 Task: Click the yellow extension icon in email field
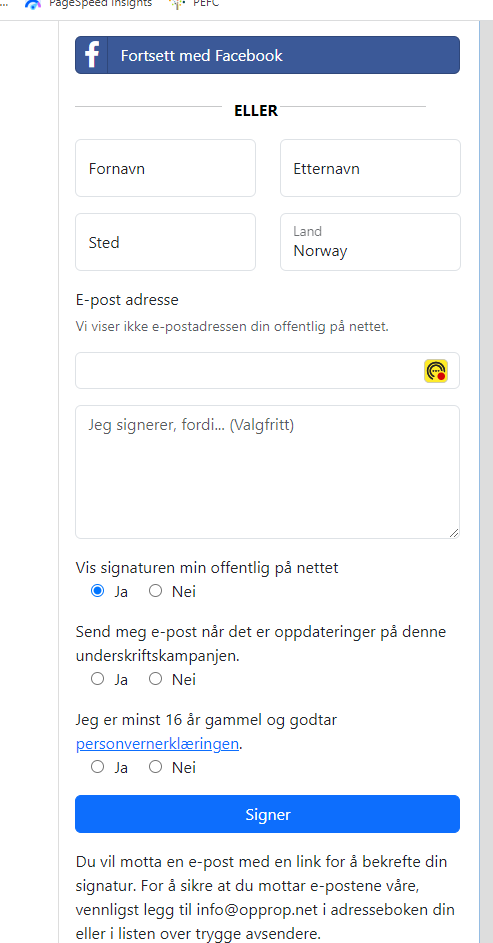tap(436, 370)
